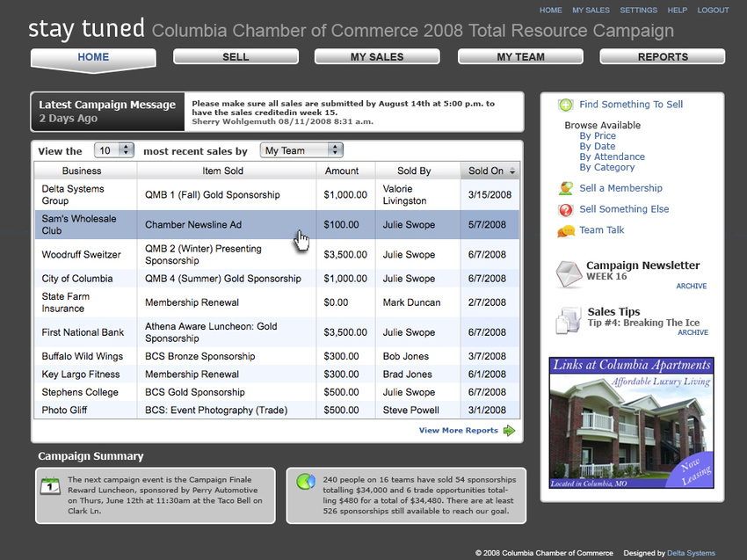Click the Tip #4: Breaking The Ice text

click(x=643, y=323)
